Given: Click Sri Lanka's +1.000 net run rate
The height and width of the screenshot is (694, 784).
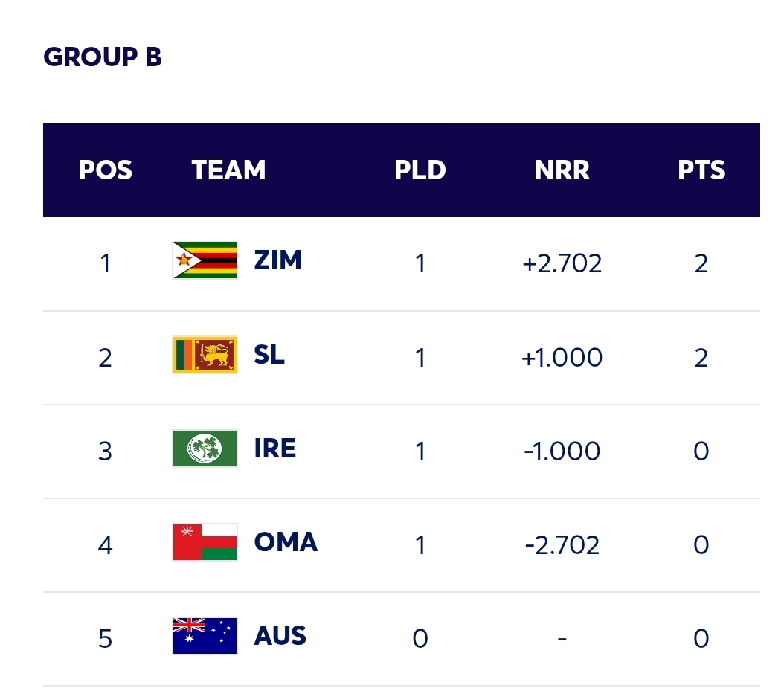Looking at the screenshot, I should 562,358.
